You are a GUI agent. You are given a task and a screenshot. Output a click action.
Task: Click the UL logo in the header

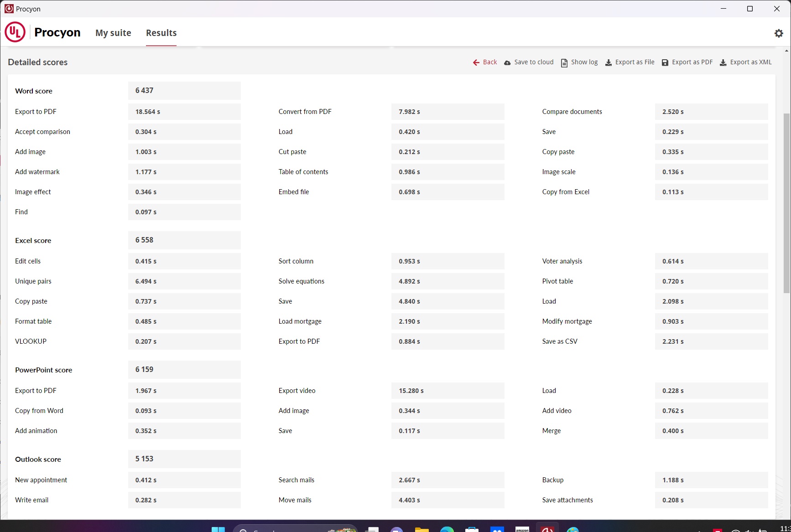coord(15,32)
